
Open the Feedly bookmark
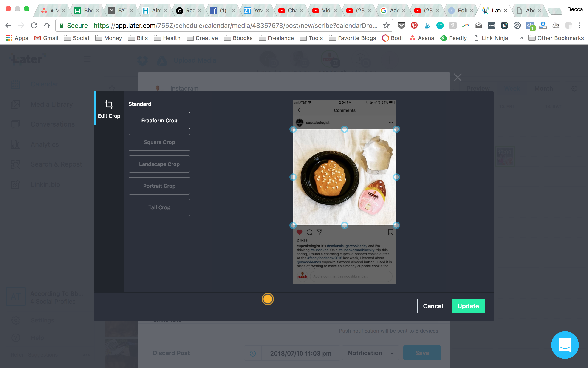tap(454, 38)
